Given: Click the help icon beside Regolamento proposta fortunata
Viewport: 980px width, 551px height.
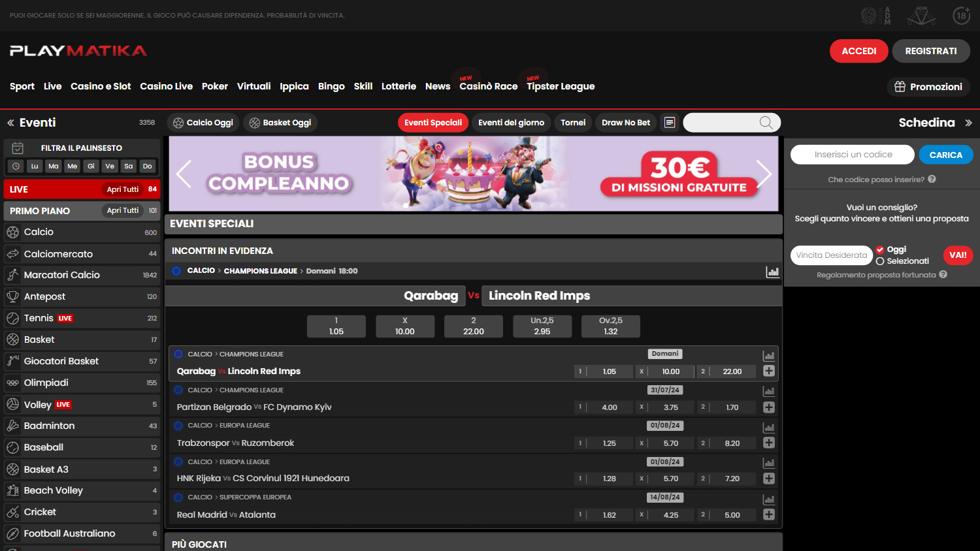Looking at the screenshot, I should tap(943, 274).
